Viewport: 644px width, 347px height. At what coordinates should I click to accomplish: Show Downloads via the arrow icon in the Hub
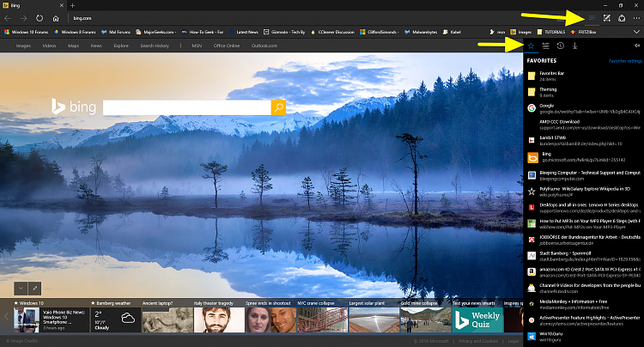[x=575, y=46]
